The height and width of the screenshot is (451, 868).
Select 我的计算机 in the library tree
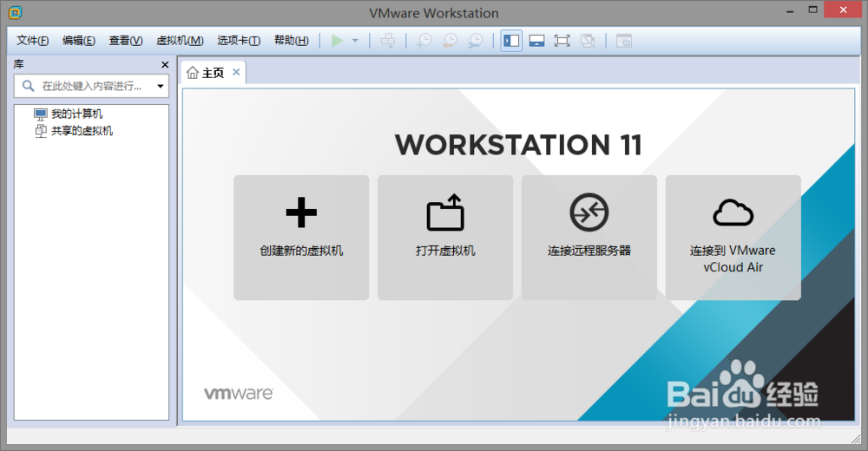tap(77, 114)
